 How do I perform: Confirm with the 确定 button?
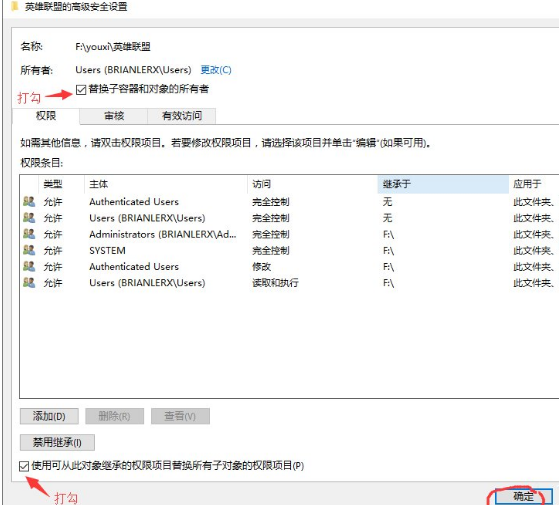tap(523, 496)
